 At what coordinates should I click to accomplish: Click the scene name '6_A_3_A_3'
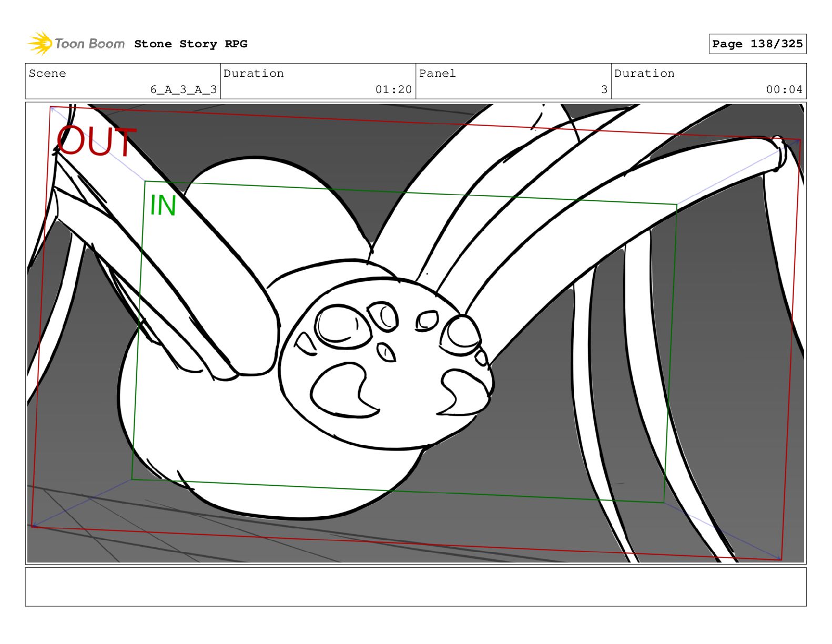coord(184,90)
